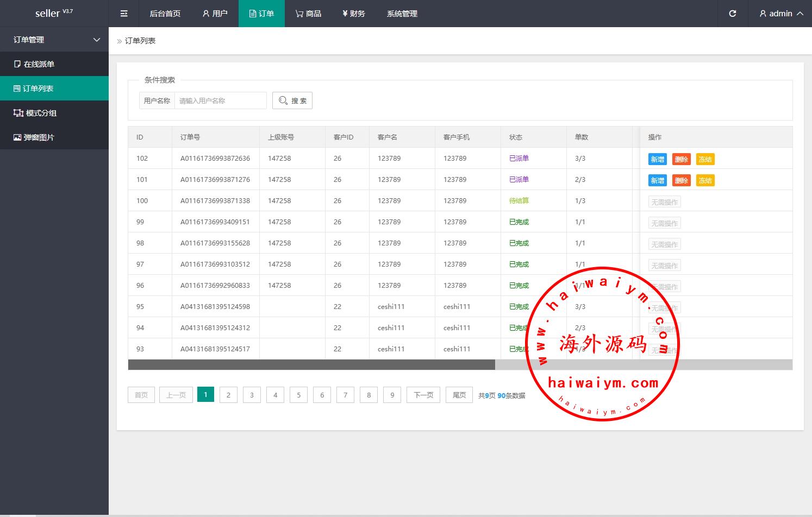Screen dimensions: 812x517
Task: Click the refresh icon in top bar
Action: point(732,14)
